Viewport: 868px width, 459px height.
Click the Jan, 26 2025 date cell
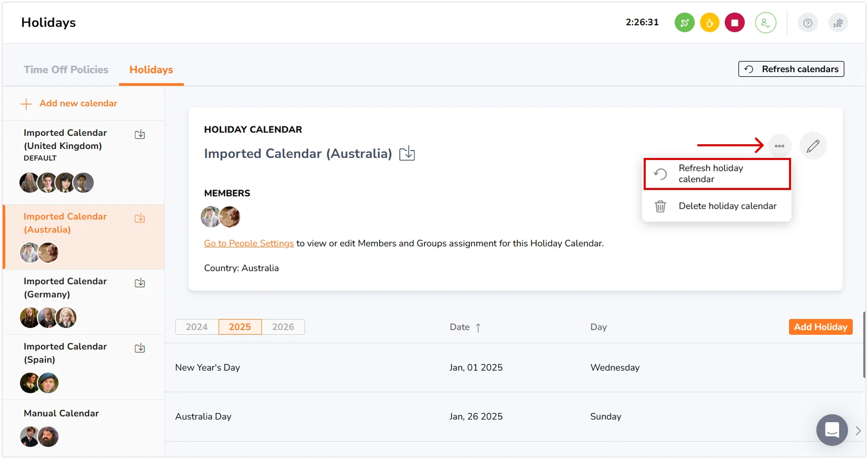(476, 416)
